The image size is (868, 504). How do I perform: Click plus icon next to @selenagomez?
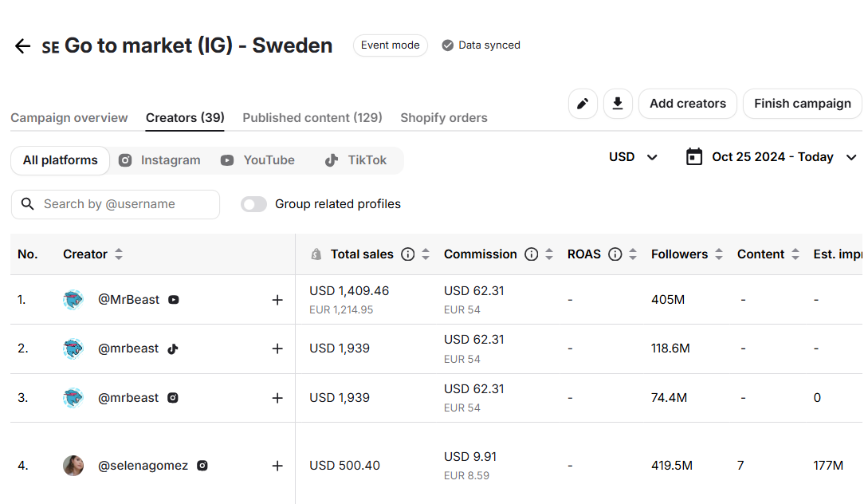277,466
